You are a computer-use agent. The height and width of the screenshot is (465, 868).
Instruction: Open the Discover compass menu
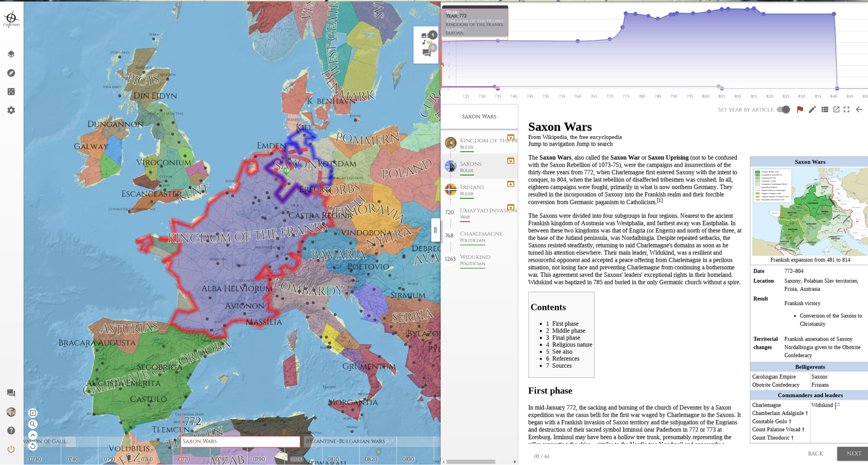coord(11,73)
